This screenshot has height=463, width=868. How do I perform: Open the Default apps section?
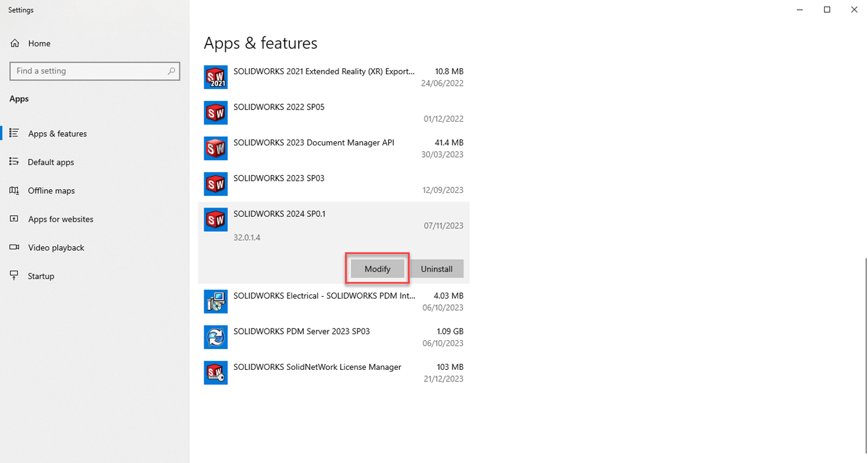point(50,162)
